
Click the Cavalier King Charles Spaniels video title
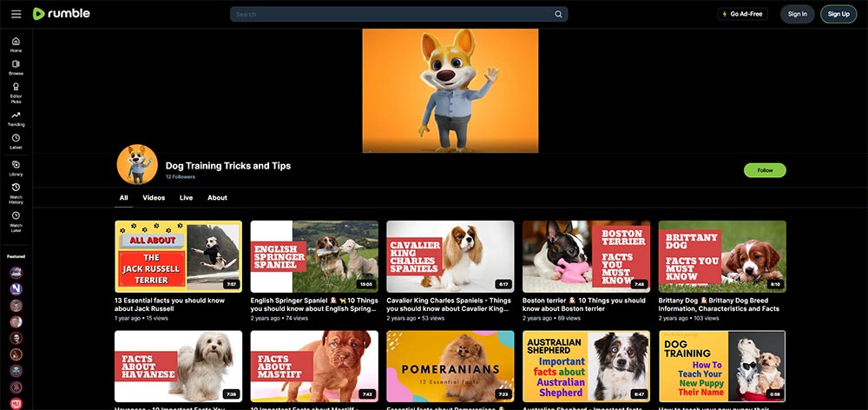point(449,305)
